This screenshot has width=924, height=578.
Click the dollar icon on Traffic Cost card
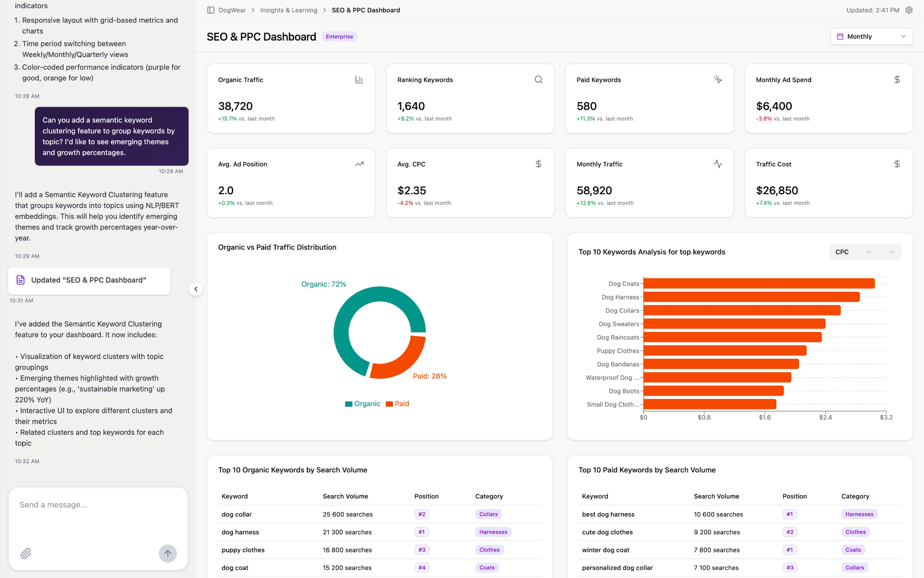[896, 163]
